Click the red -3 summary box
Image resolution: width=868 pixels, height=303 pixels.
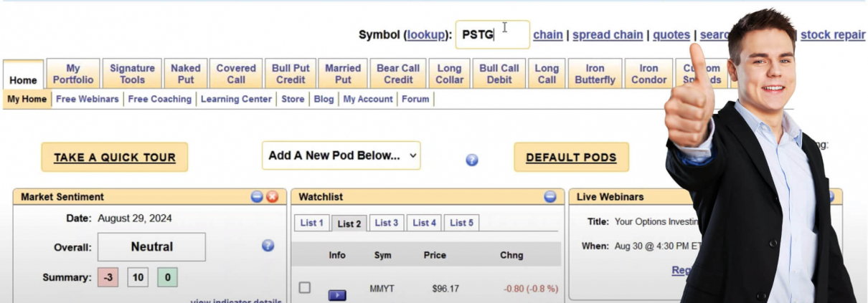coord(108,277)
